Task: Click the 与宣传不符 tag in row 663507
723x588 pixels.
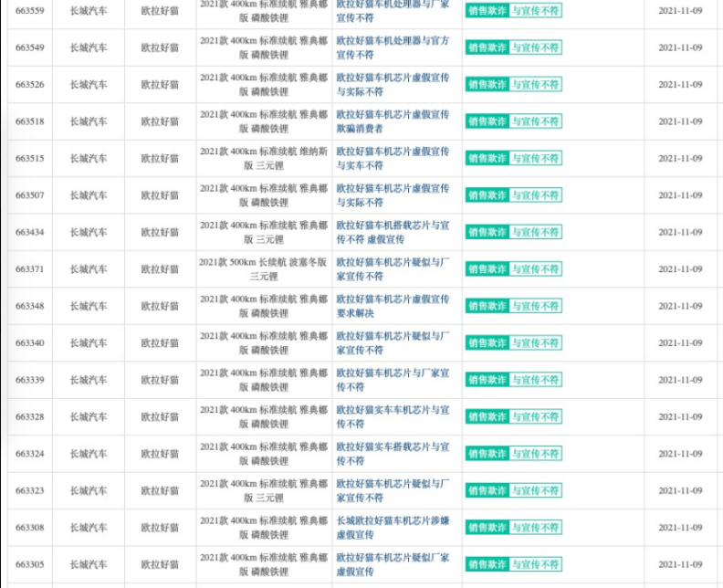Action: pos(535,195)
